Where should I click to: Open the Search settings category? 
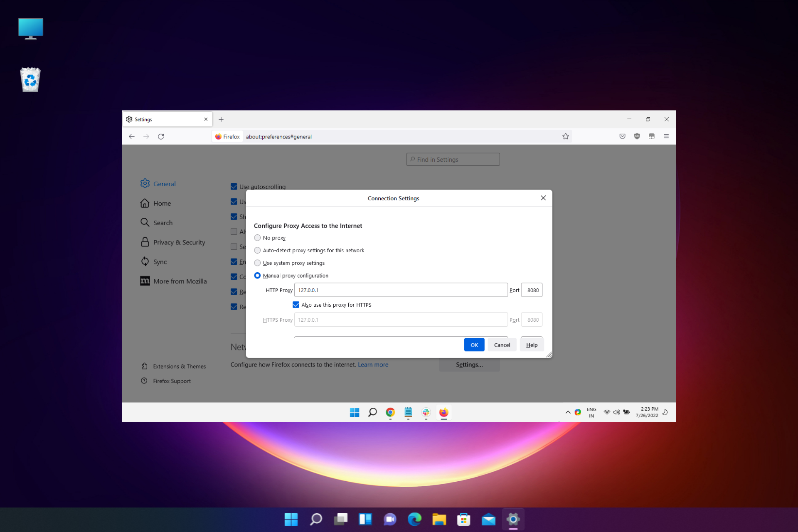(156, 223)
